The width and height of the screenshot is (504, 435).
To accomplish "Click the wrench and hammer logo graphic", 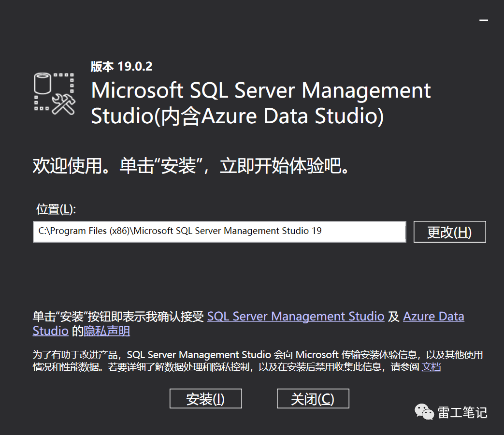I will 63,103.
